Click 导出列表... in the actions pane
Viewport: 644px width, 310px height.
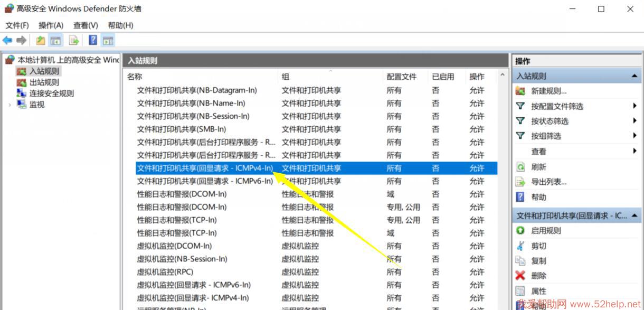tap(548, 182)
